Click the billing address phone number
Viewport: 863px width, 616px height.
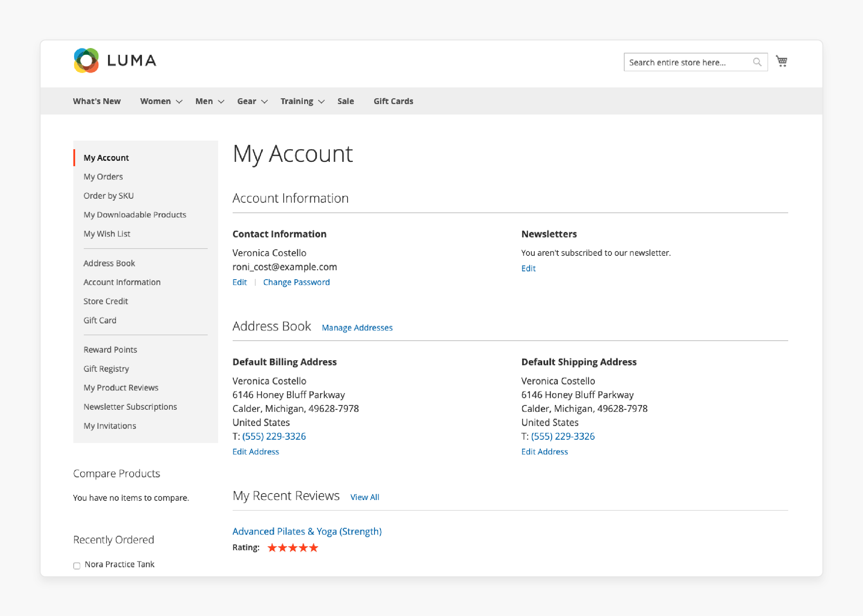click(274, 436)
